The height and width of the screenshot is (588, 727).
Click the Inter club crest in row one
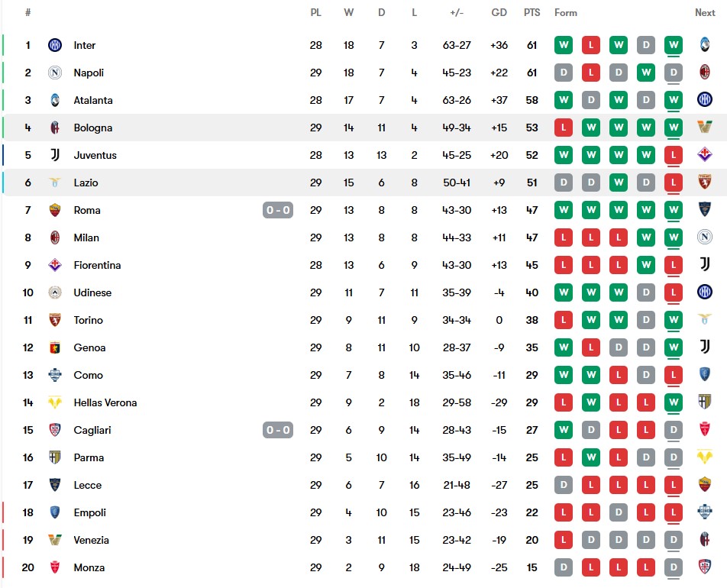(55, 45)
